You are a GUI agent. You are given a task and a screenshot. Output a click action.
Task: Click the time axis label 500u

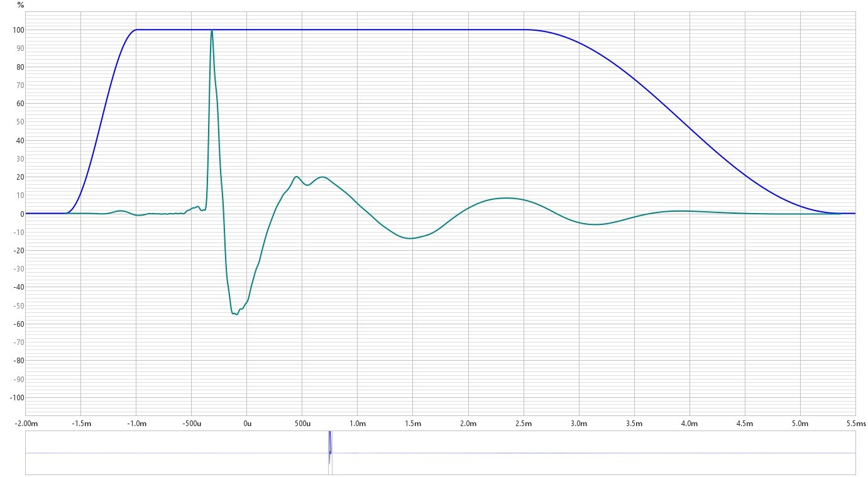coord(302,424)
